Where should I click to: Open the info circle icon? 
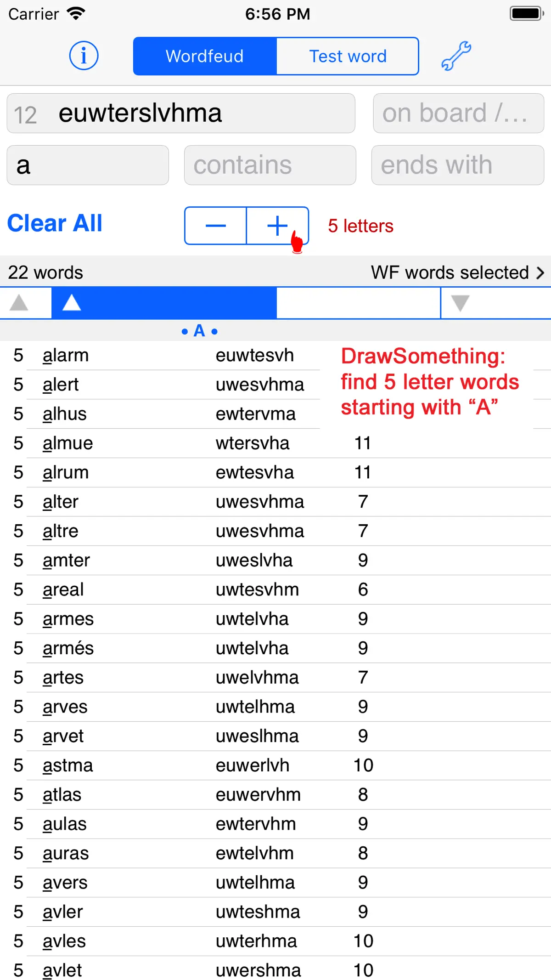click(x=84, y=56)
